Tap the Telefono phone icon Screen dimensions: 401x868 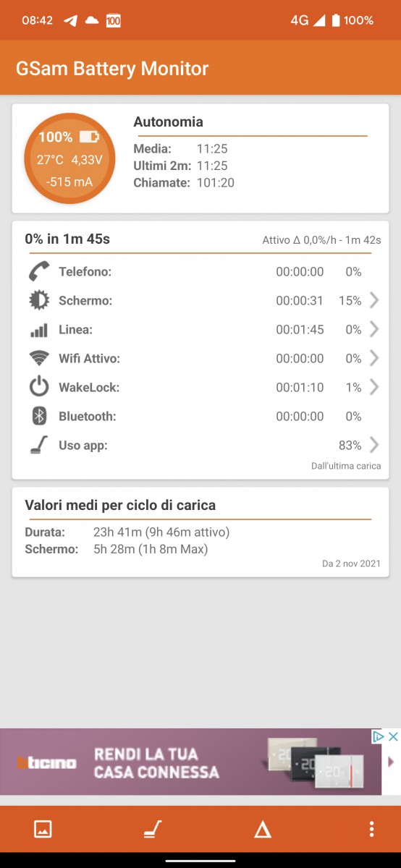click(38, 272)
